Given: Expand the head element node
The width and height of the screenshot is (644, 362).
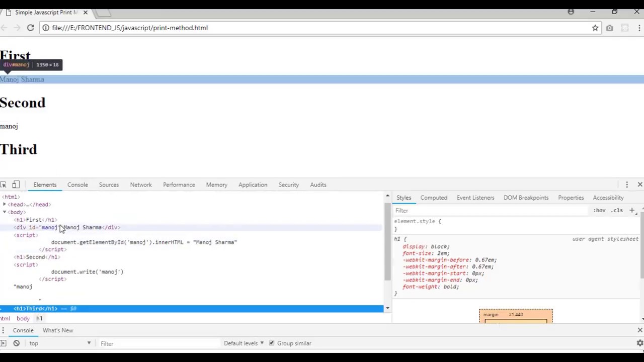Looking at the screenshot, I should pos(5,205).
